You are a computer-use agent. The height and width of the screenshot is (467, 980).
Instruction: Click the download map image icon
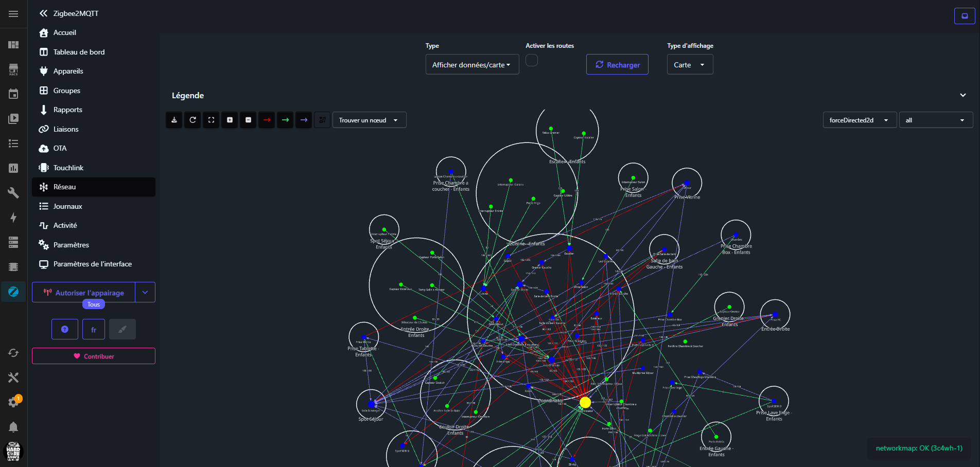pos(174,120)
